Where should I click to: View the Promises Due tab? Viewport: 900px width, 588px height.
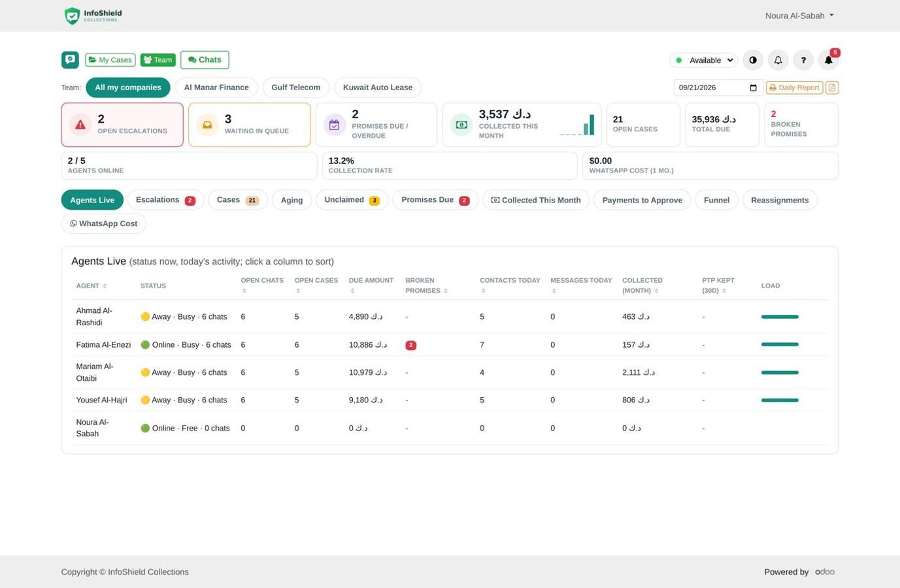pos(435,200)
